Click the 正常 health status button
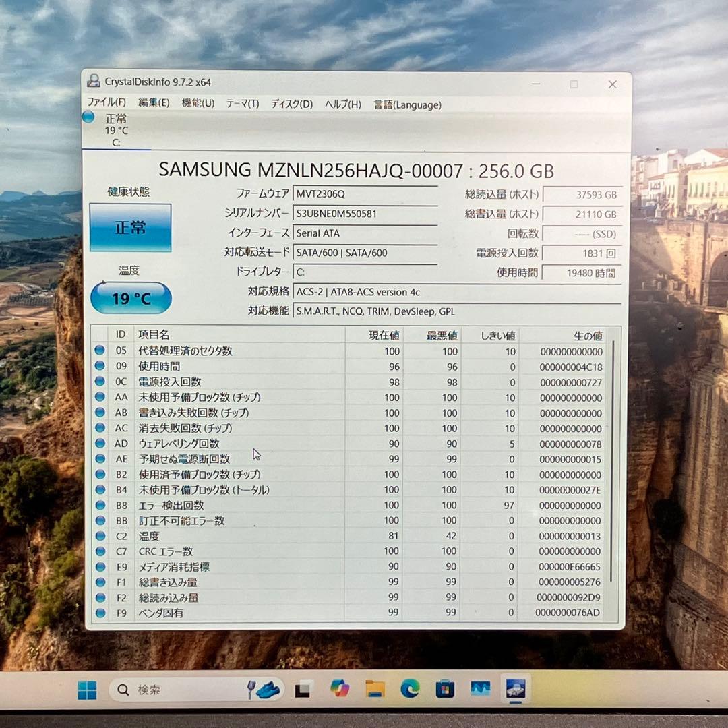Image resolution: width=728 pixels, height=728 pixels. click(131, 227)
